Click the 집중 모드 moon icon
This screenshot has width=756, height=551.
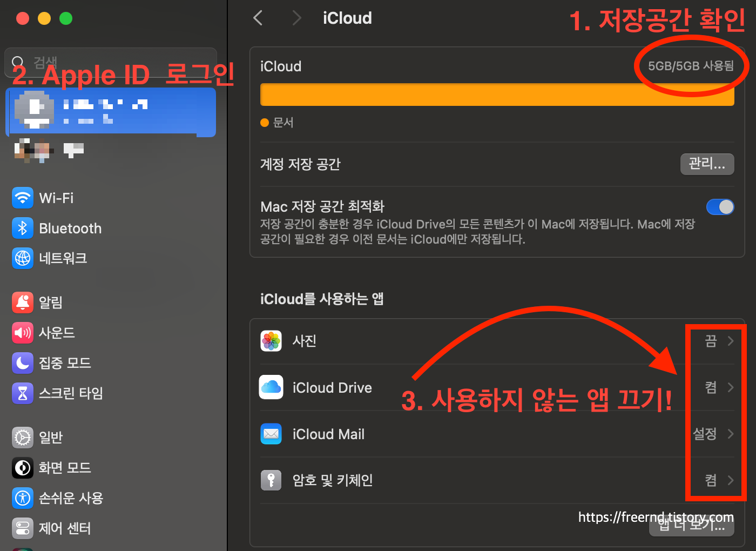(x=23, y=363)
